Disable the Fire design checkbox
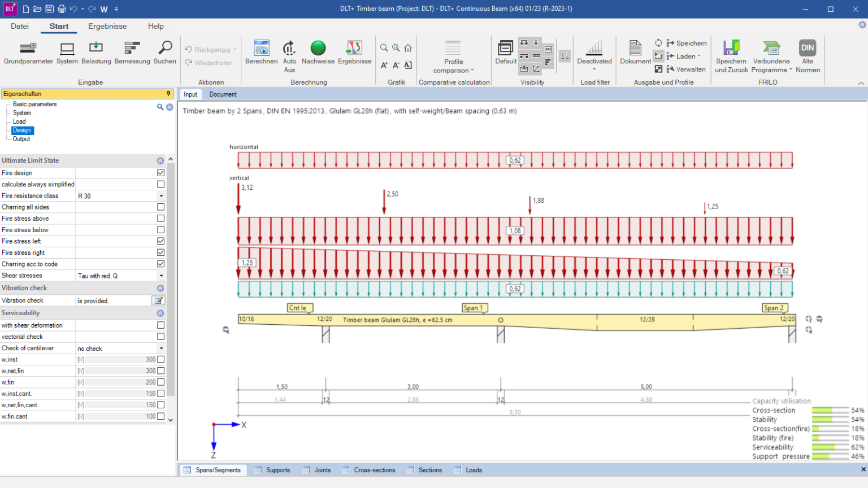This screenshot has height=488, width=868. tap(161, 173)
